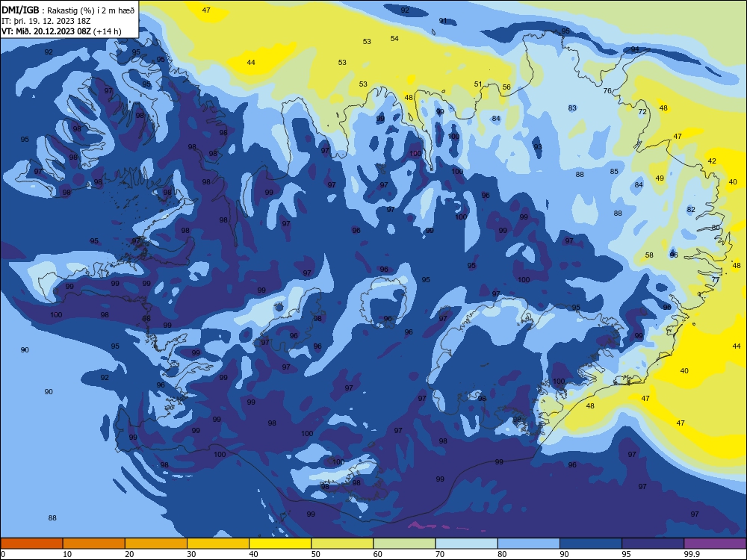
Task: Click the orange 10–20 legend swatch
Action: coord(94,544)
